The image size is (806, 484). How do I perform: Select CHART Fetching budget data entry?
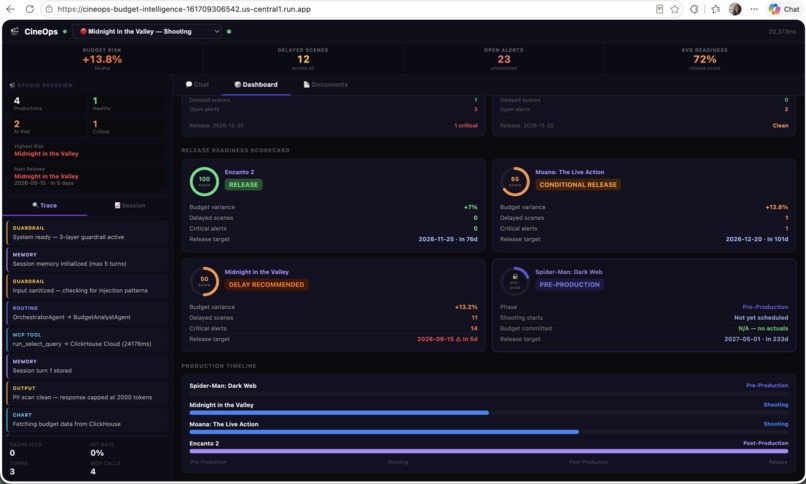tap(87, 420)
